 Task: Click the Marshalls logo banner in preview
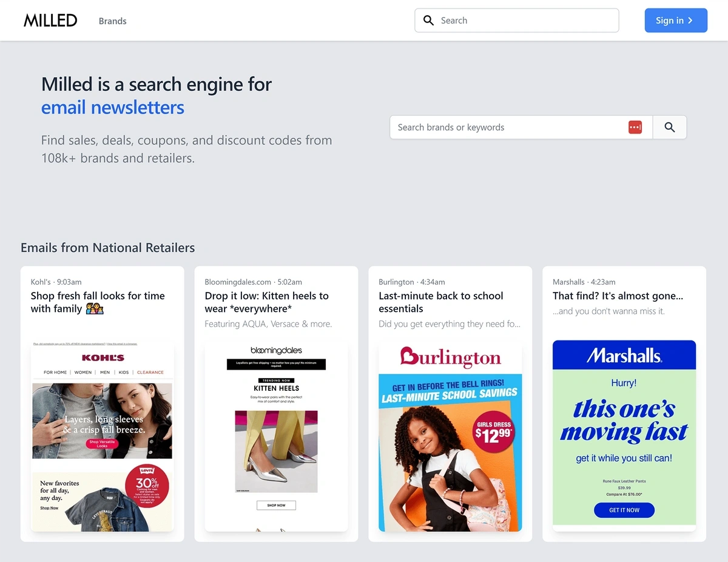click(x=624, y=355)
